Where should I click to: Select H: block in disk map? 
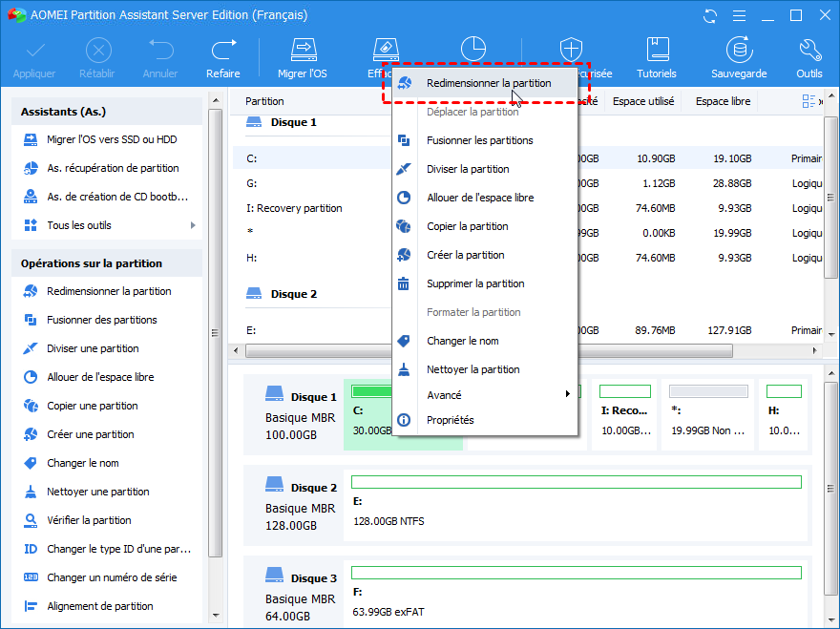pyautogui.click(x=784, y=414)
